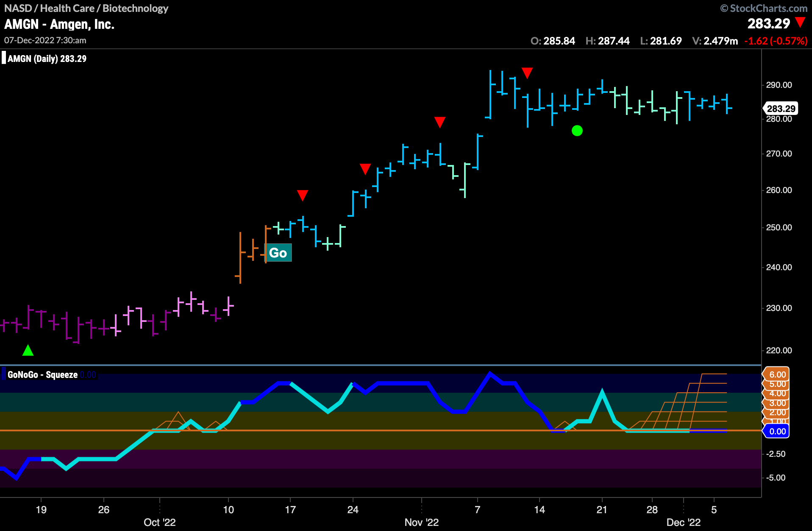812x531 pixels.
Task: Click the -2.50 oscillator axis label
Action: (x=776, y=454)
